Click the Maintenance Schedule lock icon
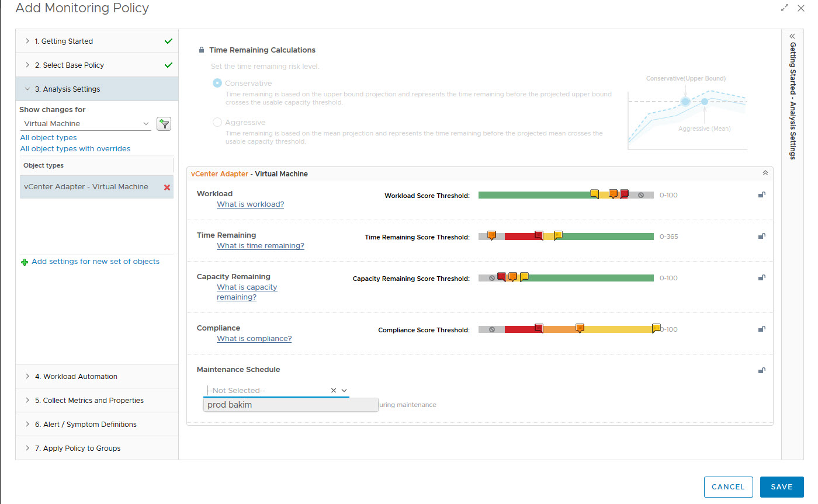 pyautogui.click(x=761, y=370)
